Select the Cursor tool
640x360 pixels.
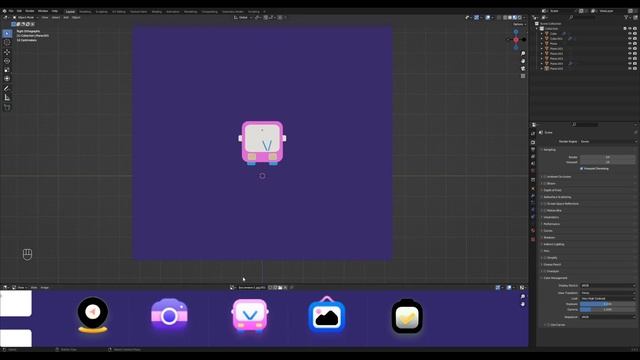[7, 42]
